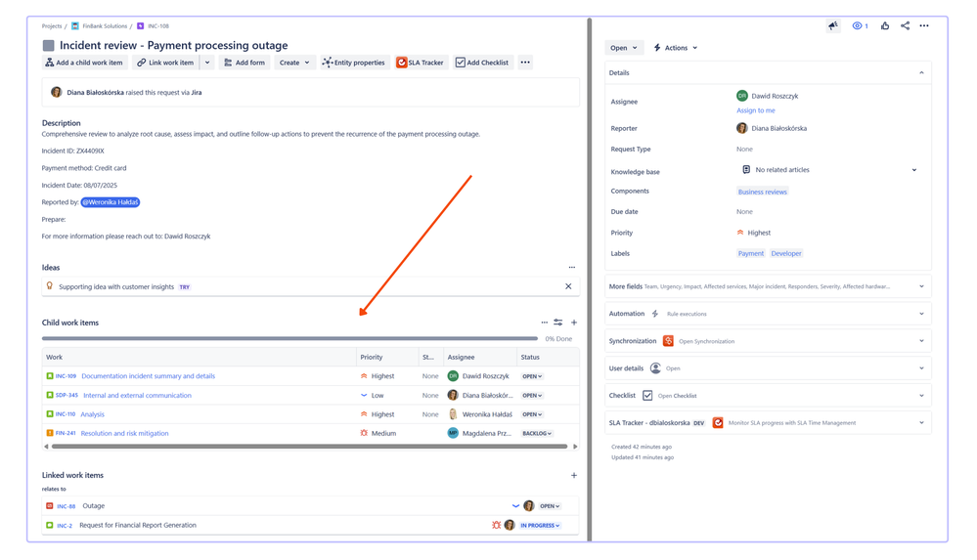This screenshot has height=560, width=977.
Task: Click the idea lightbulb icon
Action: click(49, 286)
